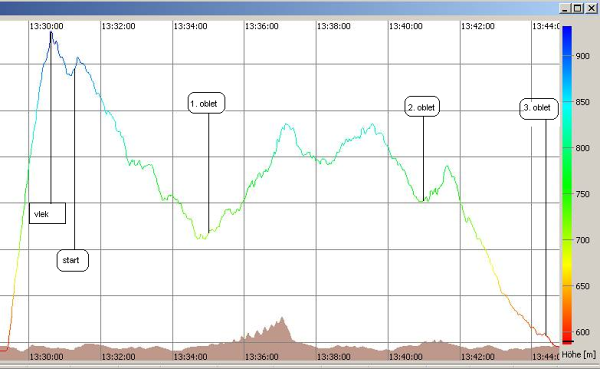The height and width of the screenshot is (369, 600).
Task: Click the 13:34:00 bottom time label
Action: pyautogui.click(x=190, y=357)
